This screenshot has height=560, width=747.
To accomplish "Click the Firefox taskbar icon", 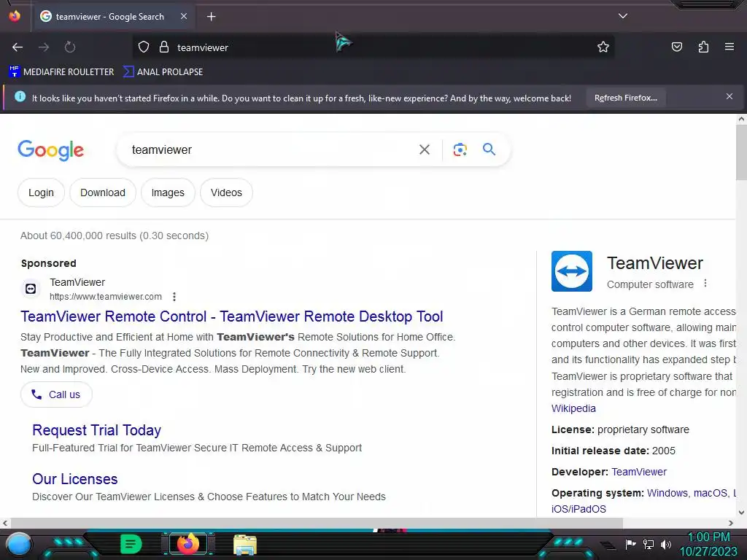I will 188,544.
